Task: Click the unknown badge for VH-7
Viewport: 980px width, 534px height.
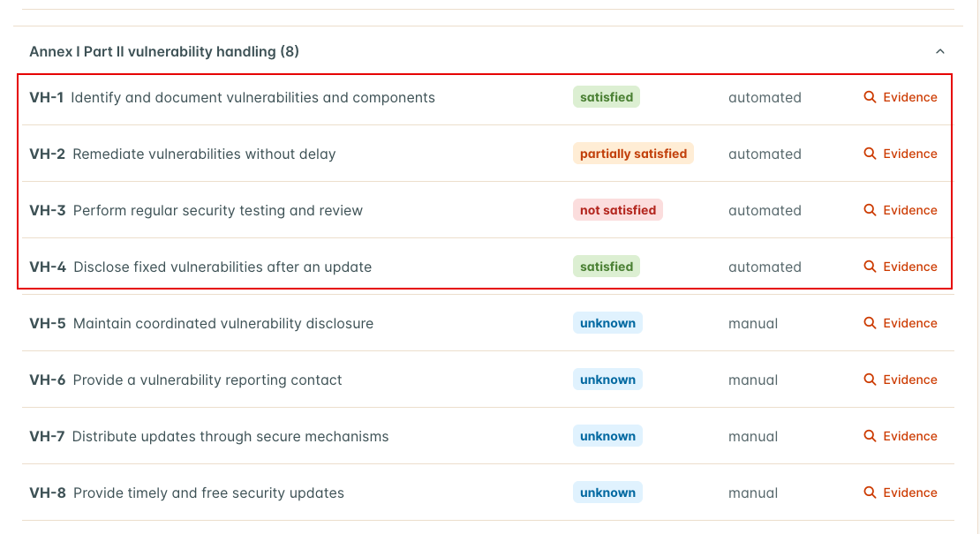Action: 607,436
